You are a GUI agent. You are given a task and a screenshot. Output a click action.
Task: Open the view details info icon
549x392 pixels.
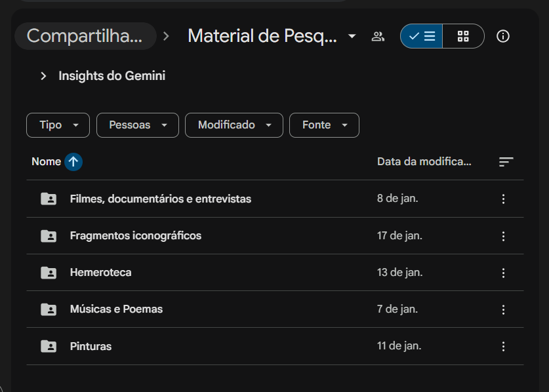(503, 36)
